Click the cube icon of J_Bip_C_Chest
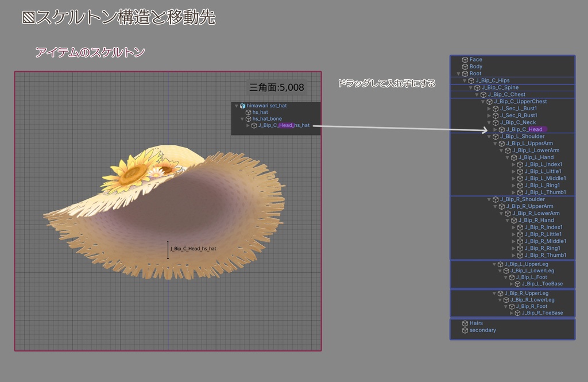Viewport: 588px width, 382px height. [x=483, y=95]
